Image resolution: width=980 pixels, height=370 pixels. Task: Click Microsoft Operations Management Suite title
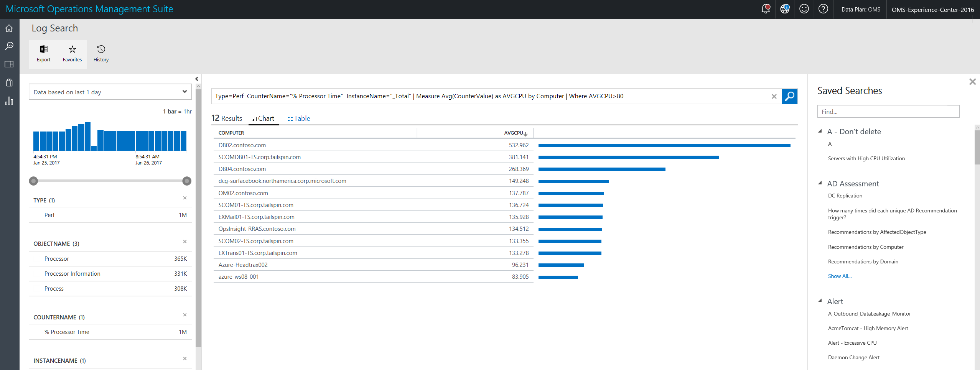89,9
